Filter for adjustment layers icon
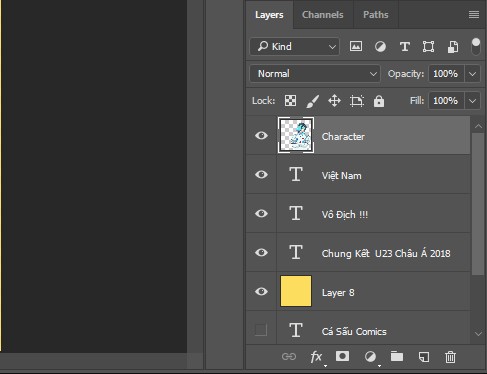The height and width of the screenshot is (374, 487). [x=380, y=47]
